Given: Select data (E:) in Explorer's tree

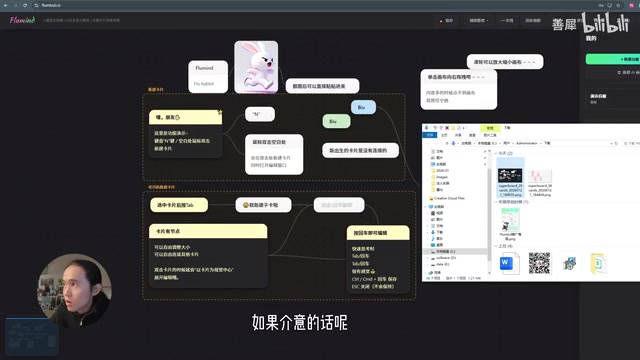Looking at the screenshot, I should point(440,264).
